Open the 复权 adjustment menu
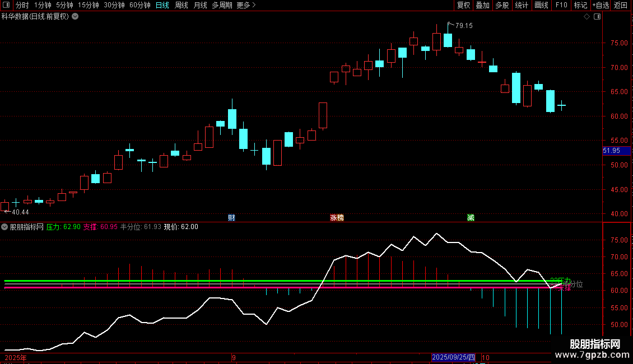Screen dimensions: 633x364 463,5
